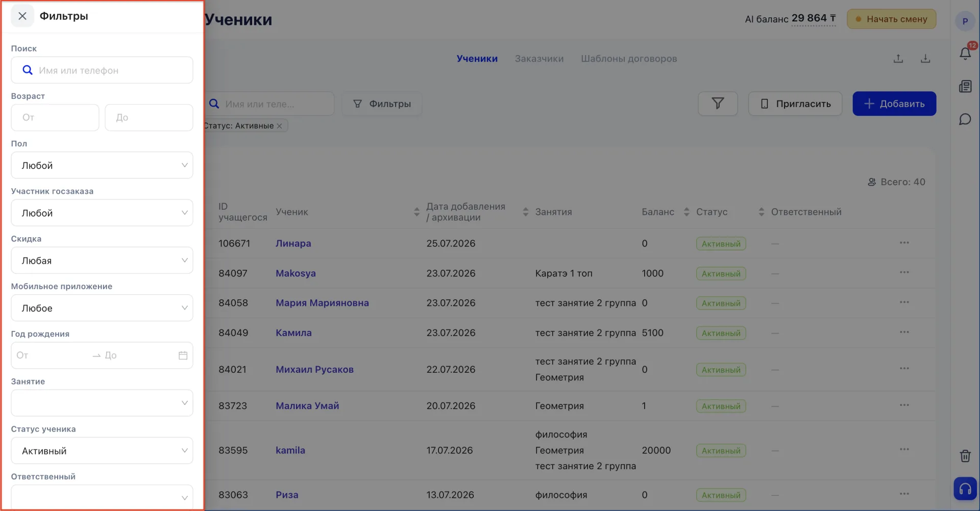Open more actions for Мария Марияновна row
Screen dimensions: 980x511
(904, 302)
